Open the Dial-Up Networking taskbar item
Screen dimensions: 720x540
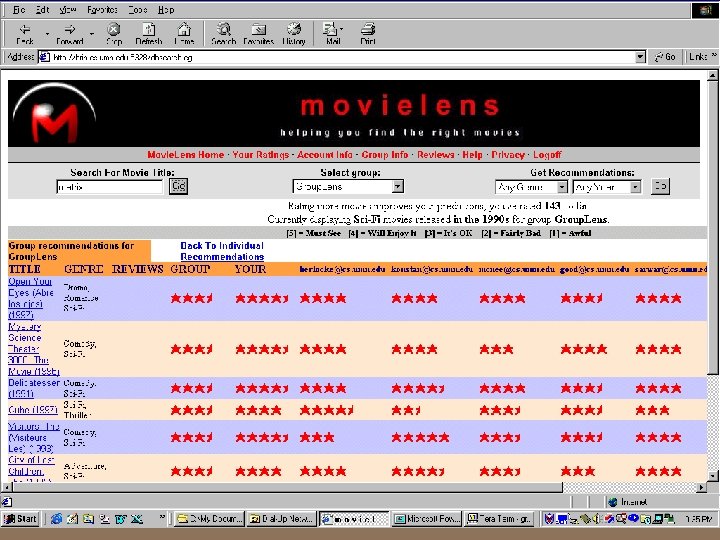pyautogui.click(x=281, y=519)
